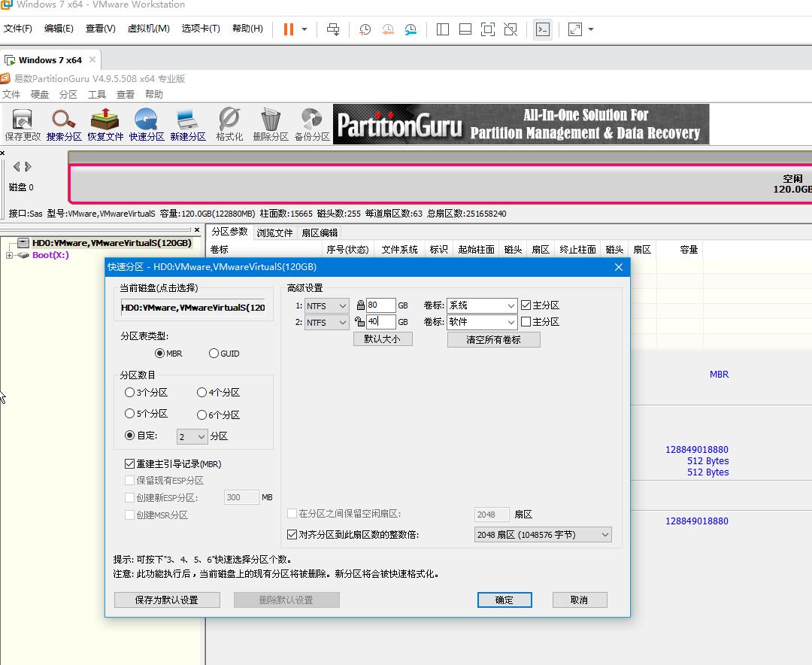Toggle VMware thumbnail bar icon
This screenshot has height=665, width=812.
click(x=465, y=29)
